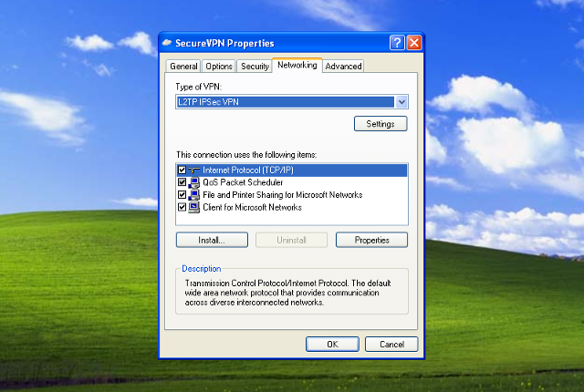Close the SecureVPN Properties dialog
This screenshot has height=392, width=584.
[x=414, y=43]
